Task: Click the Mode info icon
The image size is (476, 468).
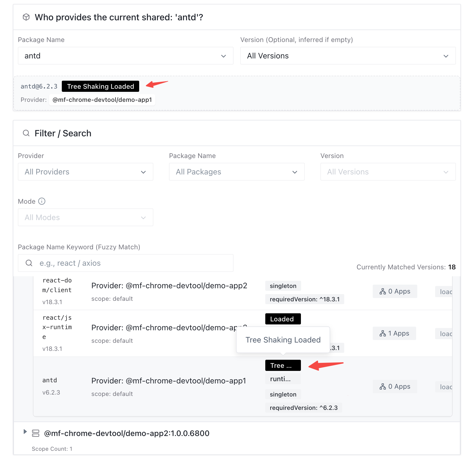Action: click(42, 201)
